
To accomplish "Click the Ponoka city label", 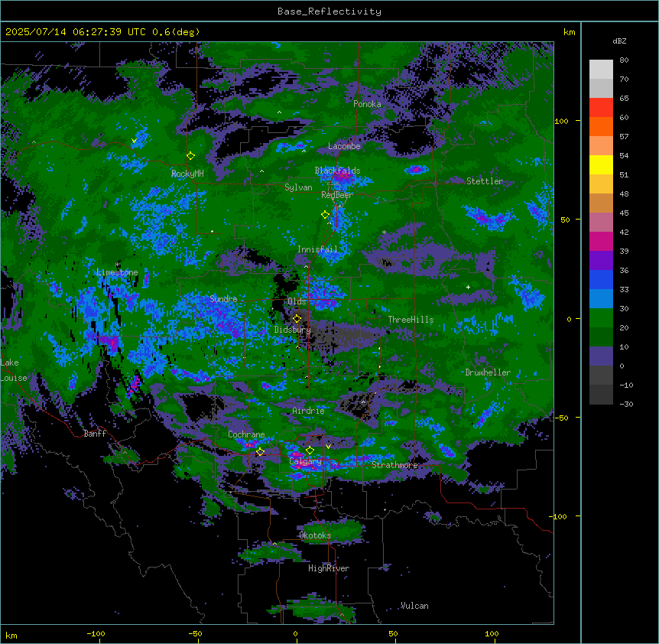I will tap(367, 104).
